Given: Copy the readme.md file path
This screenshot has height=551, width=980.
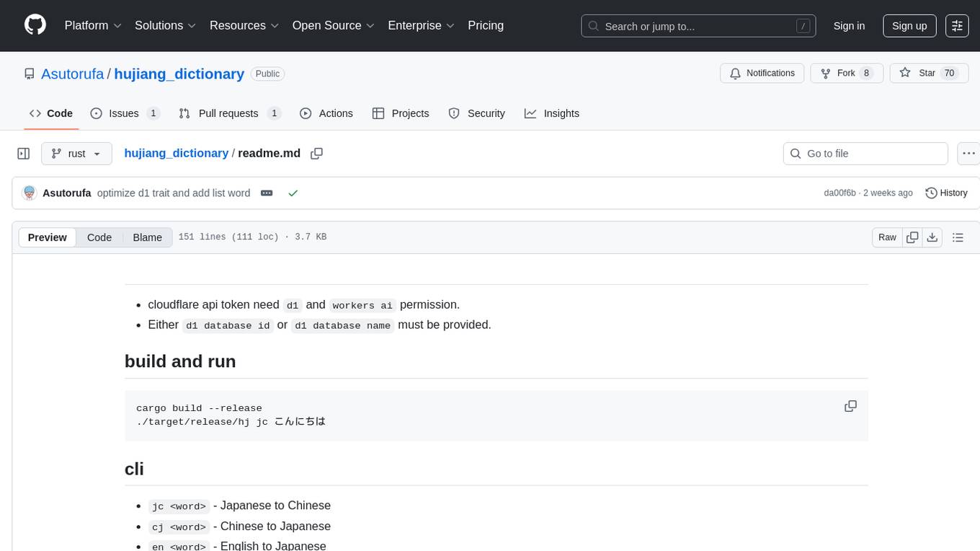Looking at the screenshot, I should (316, 154).
